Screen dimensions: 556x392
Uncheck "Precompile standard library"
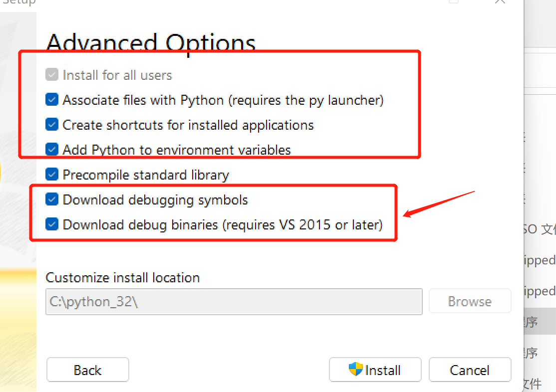pos(52,174)
